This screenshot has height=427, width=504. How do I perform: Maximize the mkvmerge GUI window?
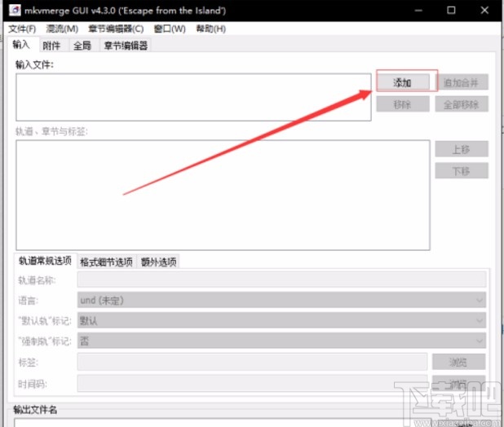click(x=451, y=11)
